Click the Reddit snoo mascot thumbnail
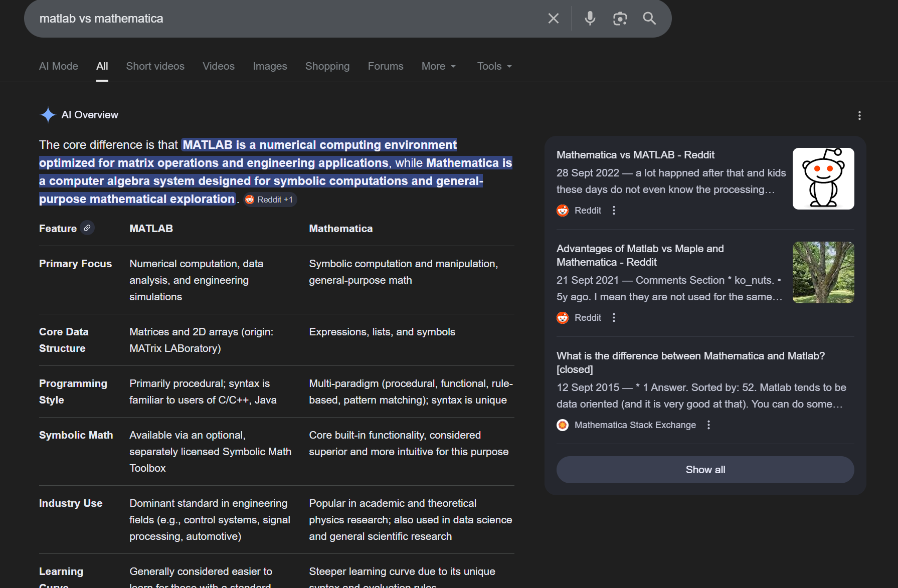This screenshot has height=588, width=898. coord(823,178)
